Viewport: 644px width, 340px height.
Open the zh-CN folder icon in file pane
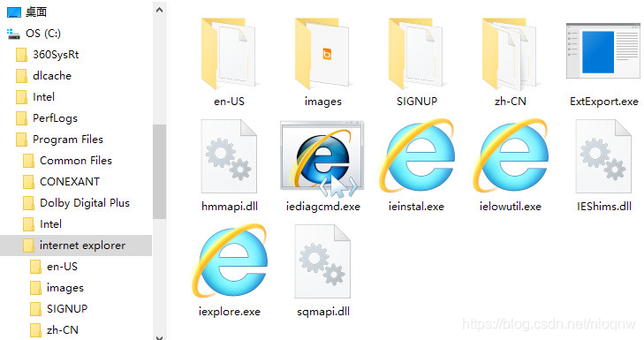pyautogui.click(x=510, y=53)
